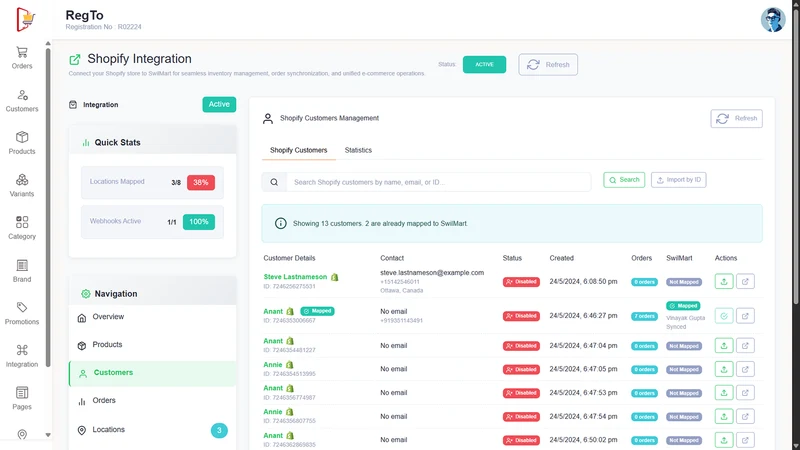Click the Created column header
Image resolution: width=800 pixels, height=450 pixels.
click(x=561, y=258)
